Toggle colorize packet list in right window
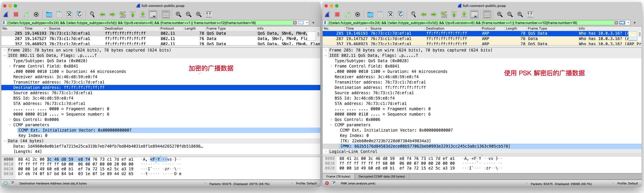644x193 pixels. [487, 14]
